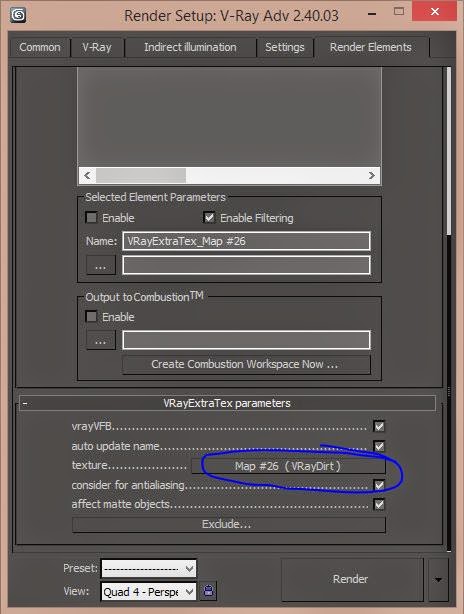Click the list's right scroll arrow

click(x=372, y=175)
